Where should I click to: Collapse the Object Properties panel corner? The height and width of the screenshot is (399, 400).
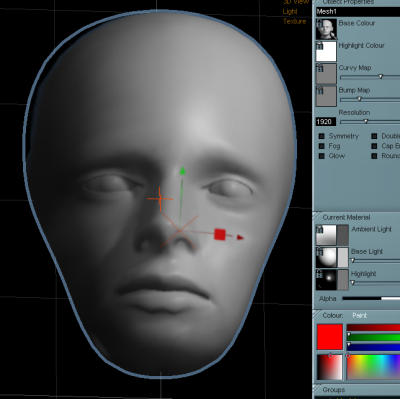(315, 2)
